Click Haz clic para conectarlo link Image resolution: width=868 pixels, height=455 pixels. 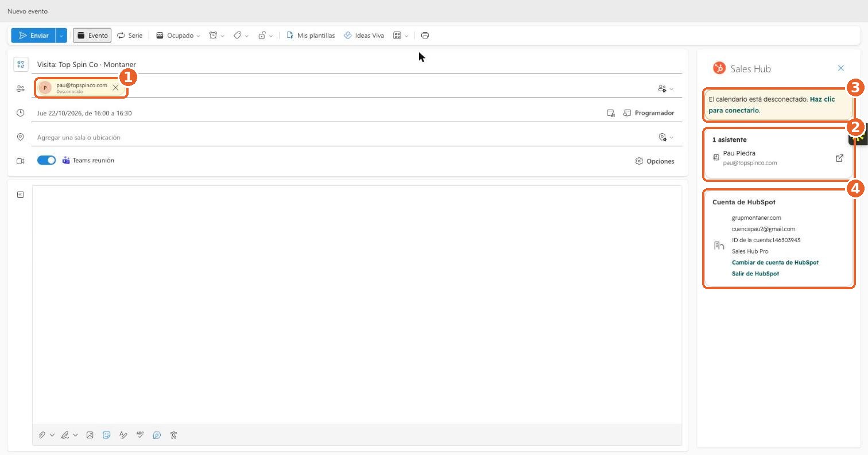pos(772,105)
